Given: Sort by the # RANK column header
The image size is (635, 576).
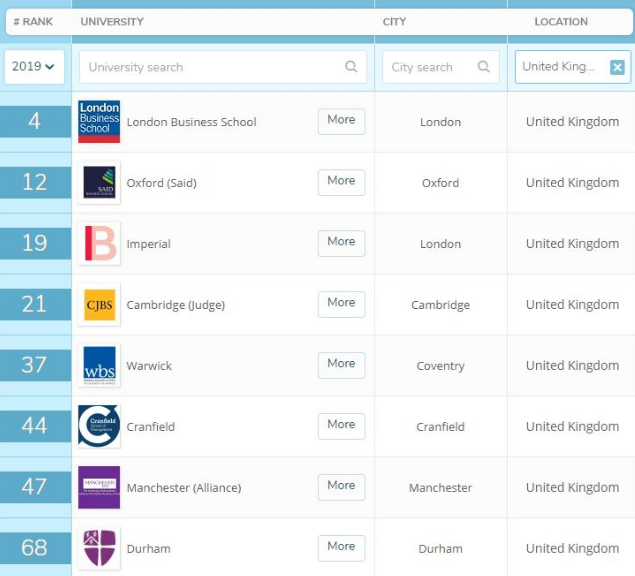Looking at the screenshot, I should coord(32,21).
